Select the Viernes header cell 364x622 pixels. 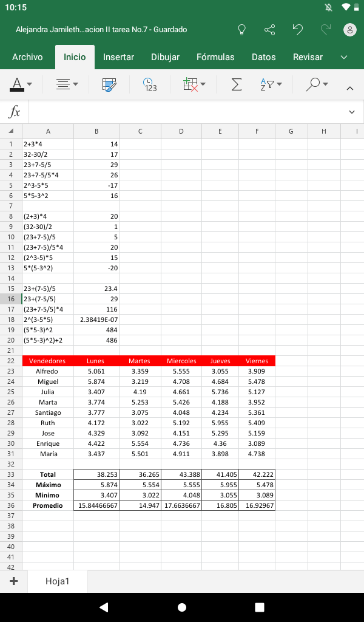pyautogui.click(x=257, y=361)
